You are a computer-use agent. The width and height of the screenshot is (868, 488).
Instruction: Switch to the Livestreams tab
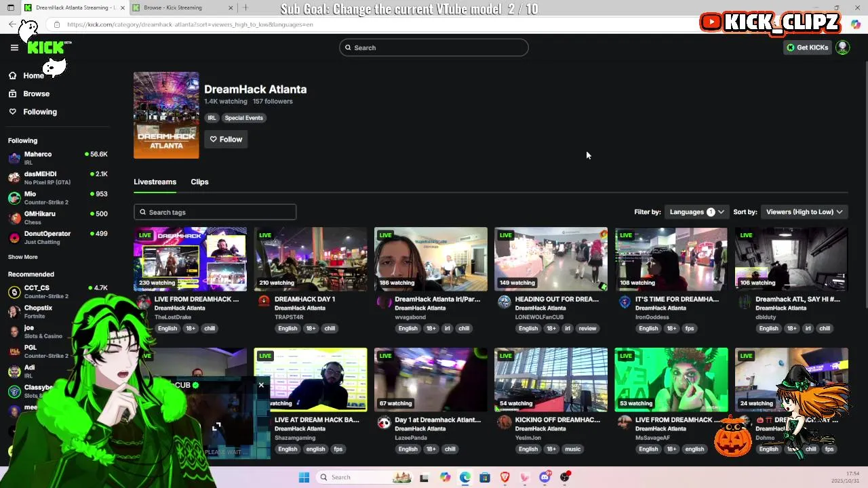(x=155, y=182)
